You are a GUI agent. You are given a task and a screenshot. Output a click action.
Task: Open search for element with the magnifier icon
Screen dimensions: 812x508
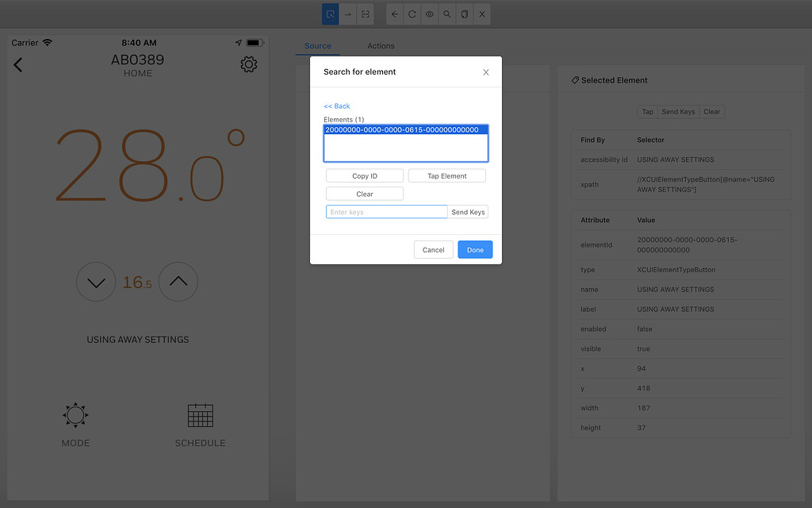point(446,13)
